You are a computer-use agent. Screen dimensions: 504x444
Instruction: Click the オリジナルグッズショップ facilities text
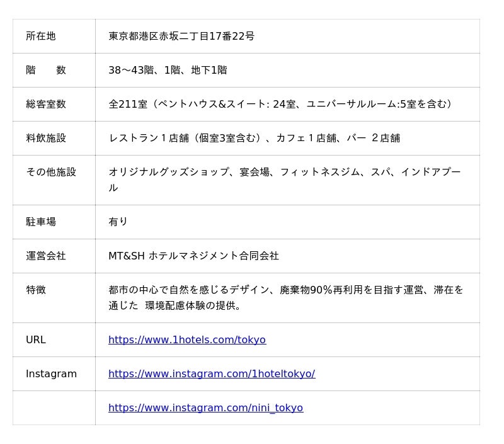click(x=284, y=173)
